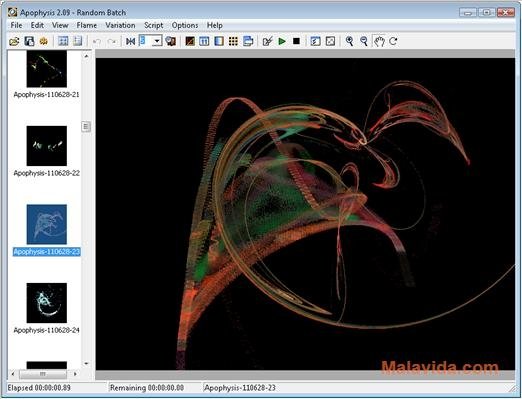
Task: Run the script with green play icon
Action: pos(282,41)
